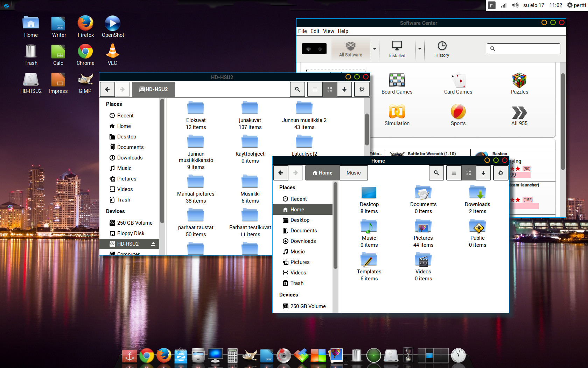Expand the Installed dropdown arrow
The width and height of the screenshot is (588, 368).
(x=420, y=49)
